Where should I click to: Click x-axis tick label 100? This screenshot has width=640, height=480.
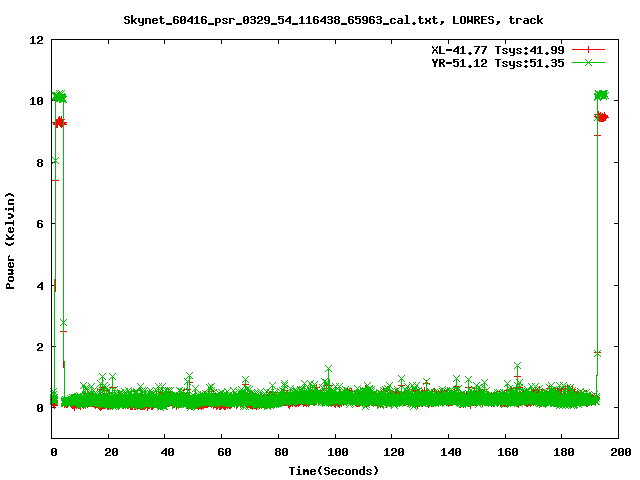tap(338, 452)
